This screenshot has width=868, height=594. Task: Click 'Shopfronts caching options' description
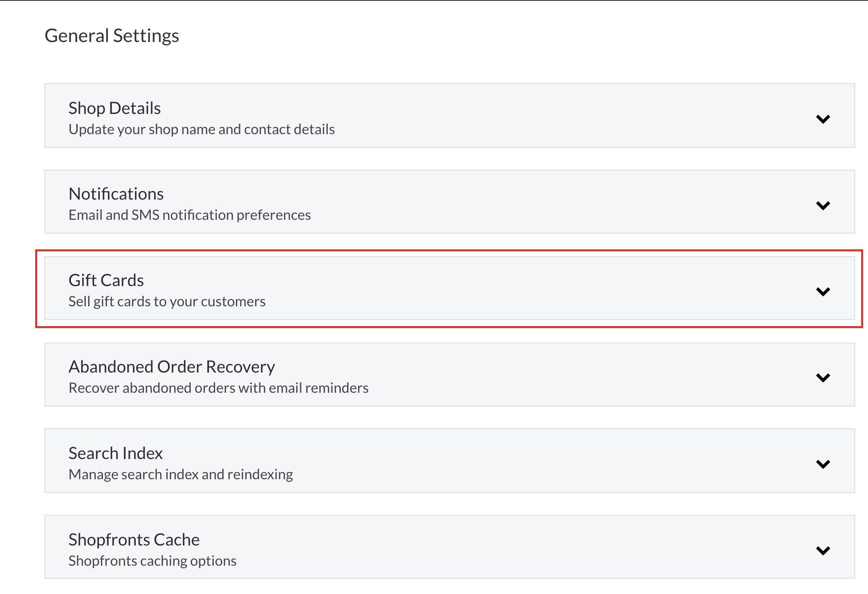[x=152, y=561]
